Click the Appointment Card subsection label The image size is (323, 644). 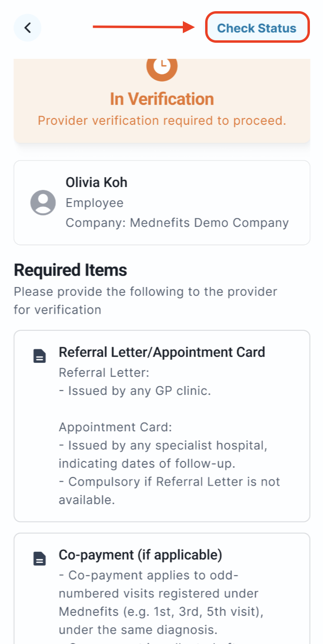[x=115, y=427]
